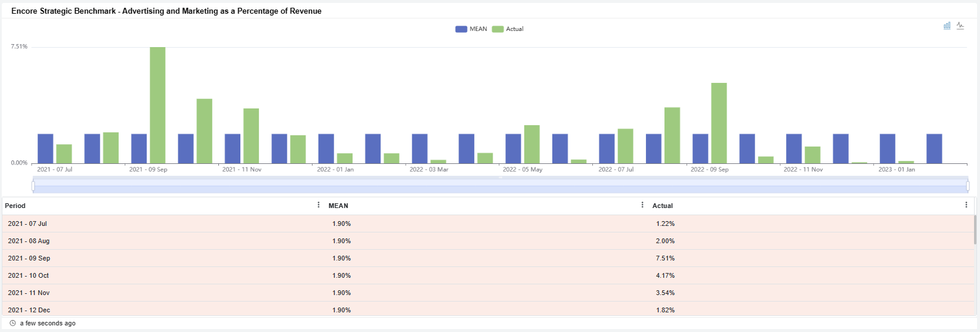Viewport: 980px width, 332px height.
Task: Click the 7.51% Actual value cell
Action: click(x=665, y=258)
